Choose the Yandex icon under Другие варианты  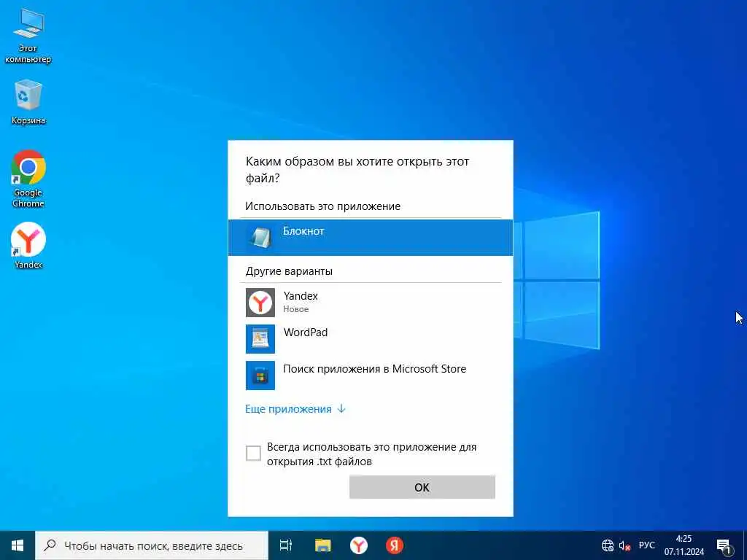[260, 303]
